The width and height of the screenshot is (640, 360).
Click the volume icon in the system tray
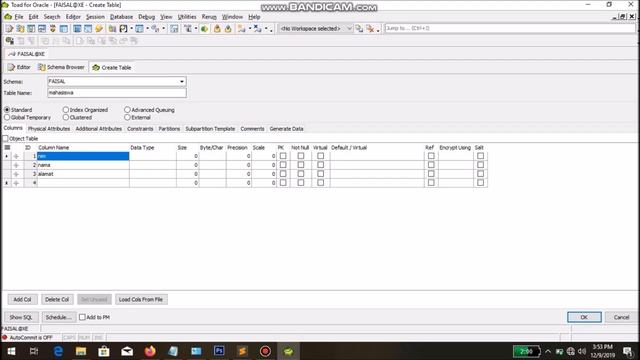[x=582, y=351]
